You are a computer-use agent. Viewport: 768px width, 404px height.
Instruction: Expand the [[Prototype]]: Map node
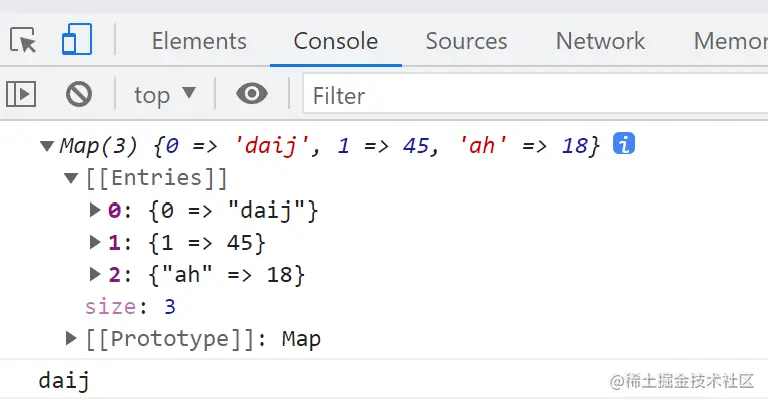[x=71, y=339]
